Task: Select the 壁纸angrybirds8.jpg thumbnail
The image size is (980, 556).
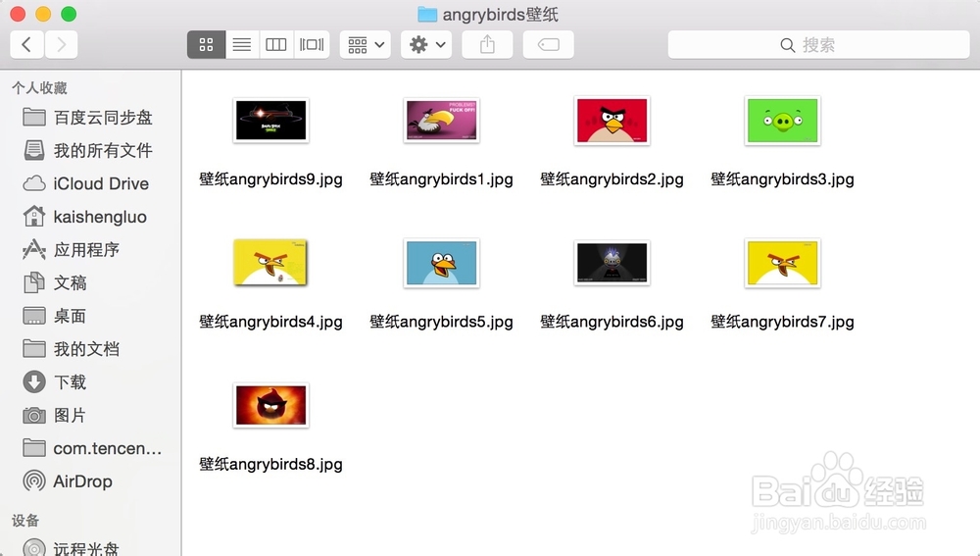Action: pyautogui.click(x=270, y=405)
